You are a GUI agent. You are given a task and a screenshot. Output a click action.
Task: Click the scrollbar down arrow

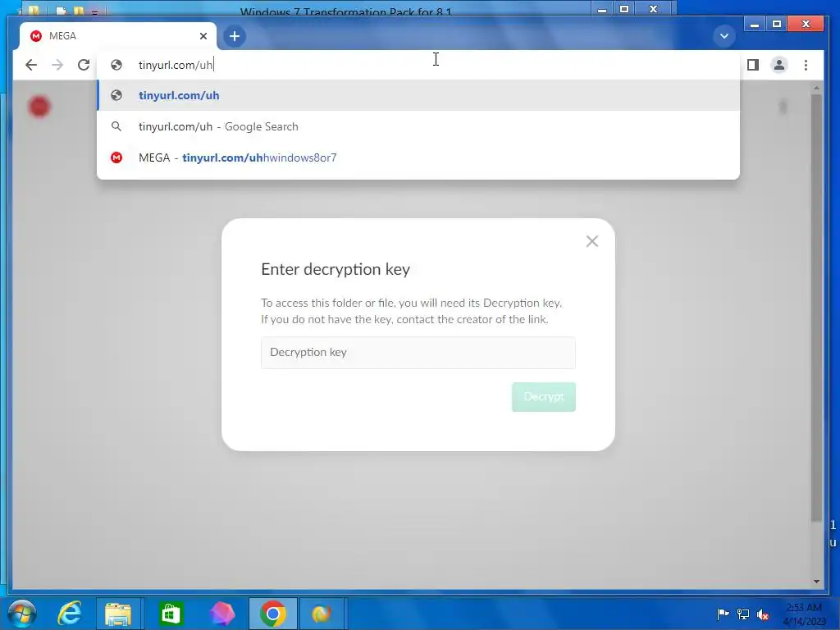[x=816, y=582]
